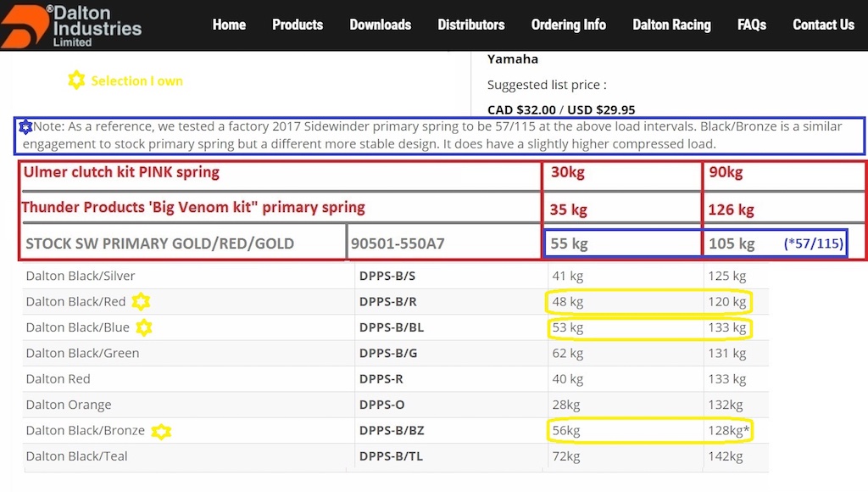Open the Contact Us page

(x=824, y=25)
